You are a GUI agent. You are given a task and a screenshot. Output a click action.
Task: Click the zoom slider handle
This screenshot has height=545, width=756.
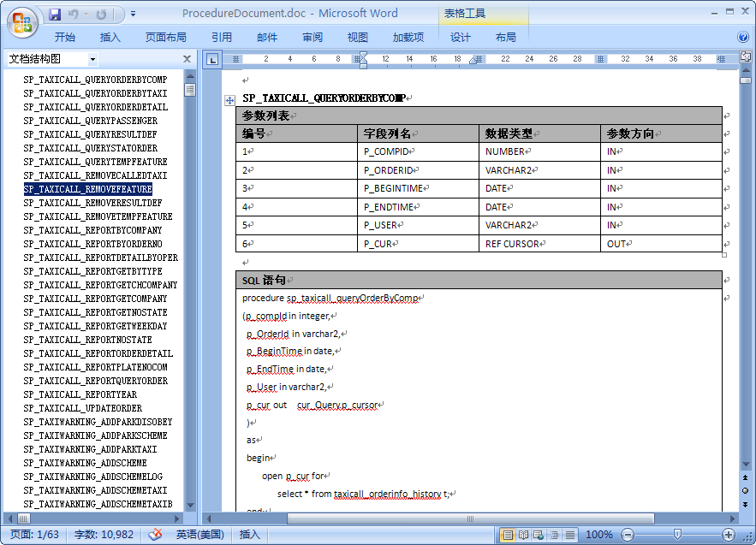pyautogui.click(x=677, y=535)
